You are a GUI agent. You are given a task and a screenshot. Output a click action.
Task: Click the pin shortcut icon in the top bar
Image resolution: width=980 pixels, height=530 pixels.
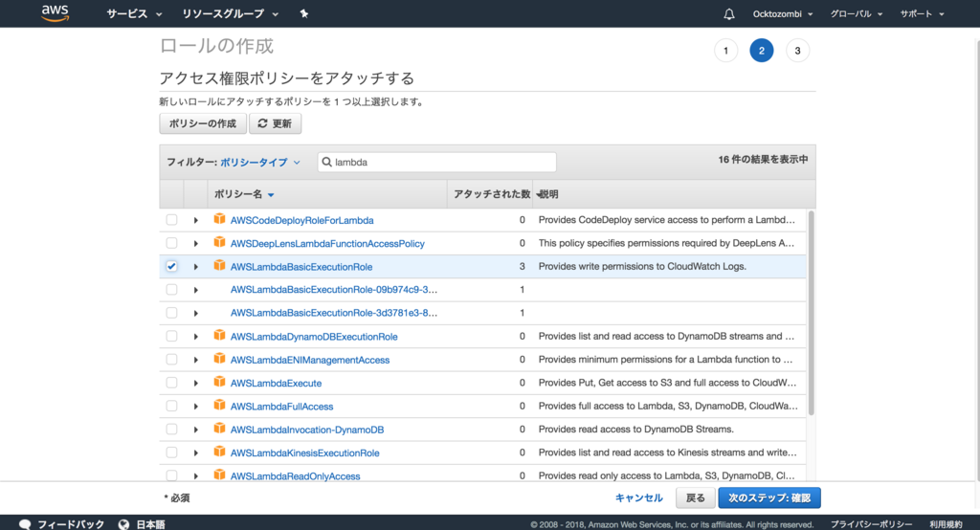[x=303, y=13]
